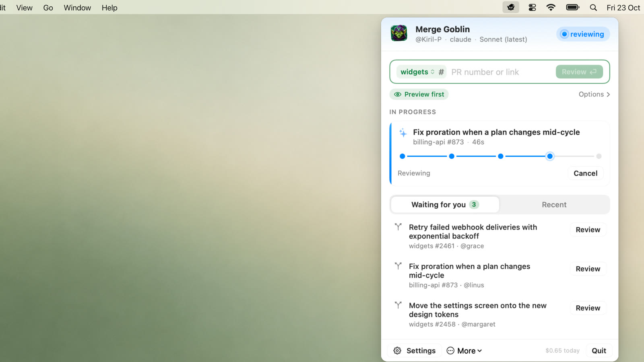Open the widgets repository selector

coord(417,72)
